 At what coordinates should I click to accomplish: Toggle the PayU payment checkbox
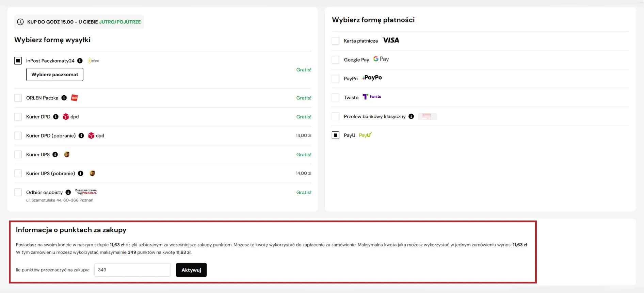336,135
